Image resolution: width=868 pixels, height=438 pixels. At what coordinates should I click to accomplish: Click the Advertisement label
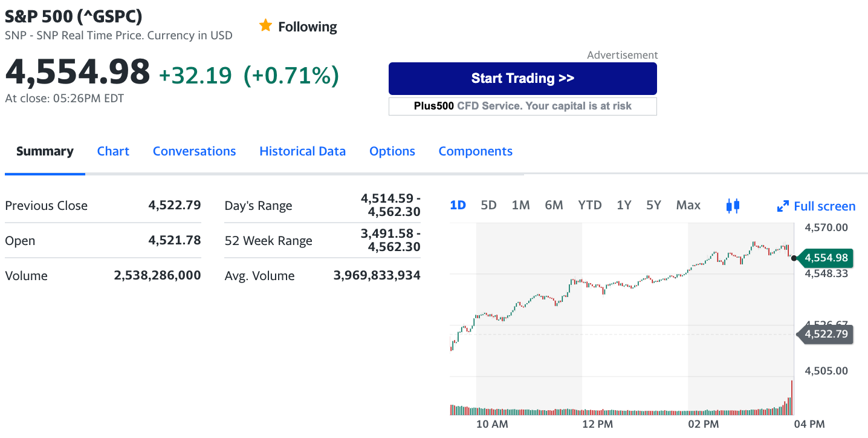coord(622,55)
